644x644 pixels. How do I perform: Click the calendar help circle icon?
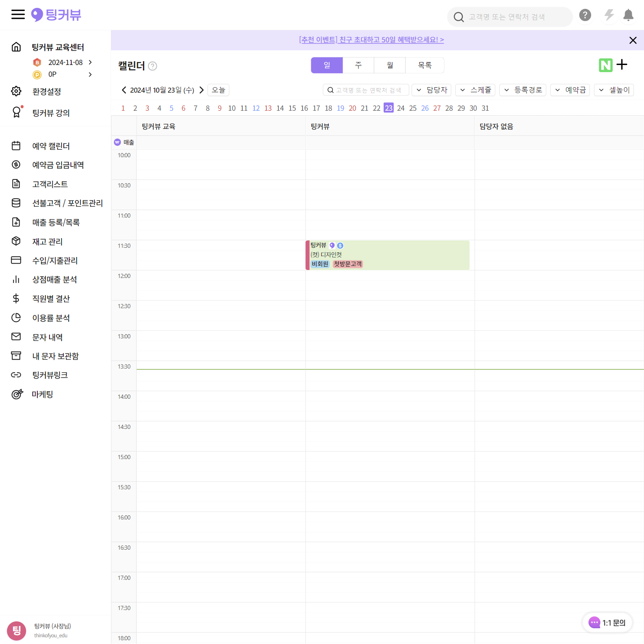click(153, 66)
